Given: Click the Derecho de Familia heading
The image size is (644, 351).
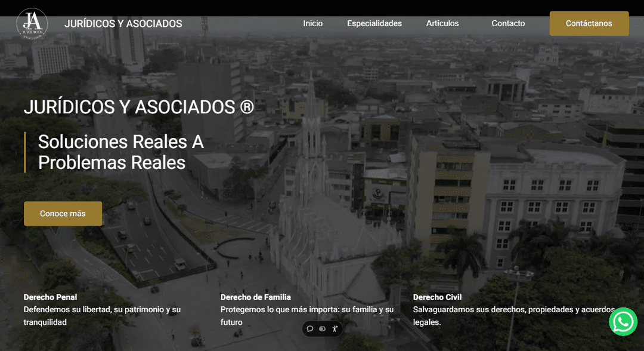Looking at the screenshot, I should 255,297.
